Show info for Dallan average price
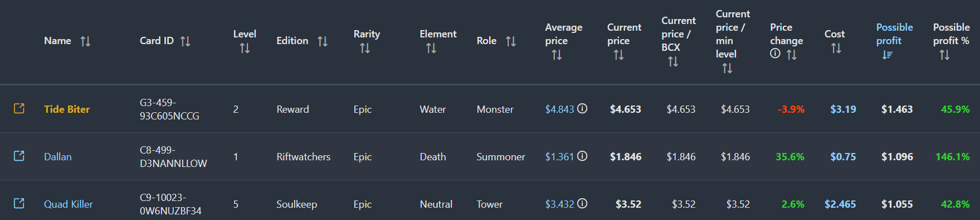Screen dimensions: 980x220 pos(582,156)
